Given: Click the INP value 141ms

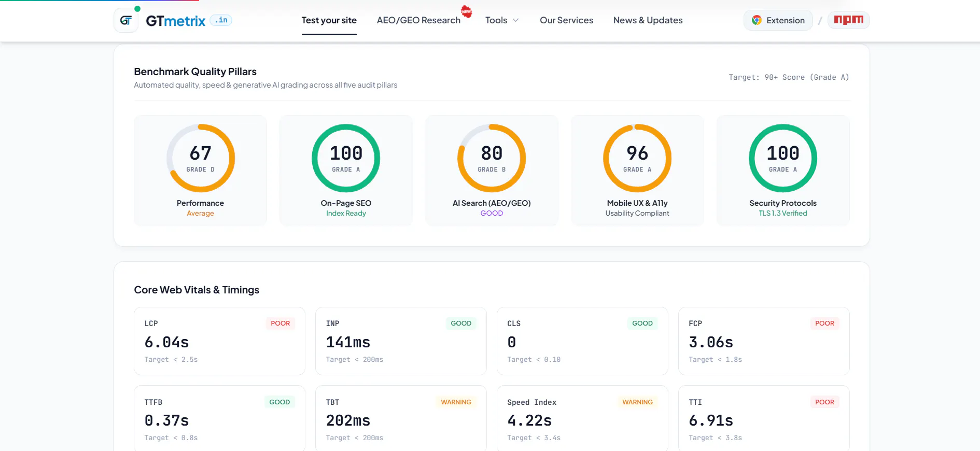Looking at the screenshot, I should click(348, 342).
